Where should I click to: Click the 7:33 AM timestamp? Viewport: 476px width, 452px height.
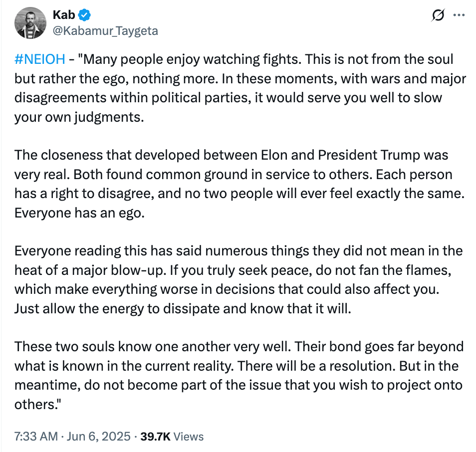36,437
